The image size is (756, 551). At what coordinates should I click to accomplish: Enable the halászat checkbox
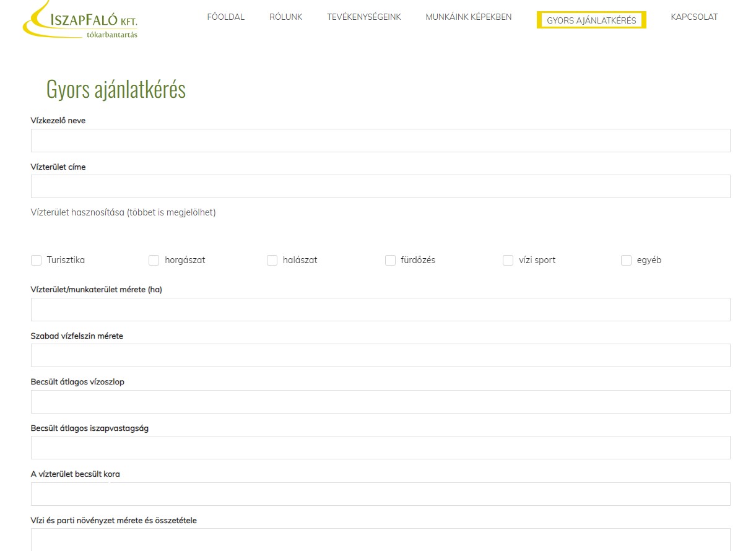pos(272,261)
